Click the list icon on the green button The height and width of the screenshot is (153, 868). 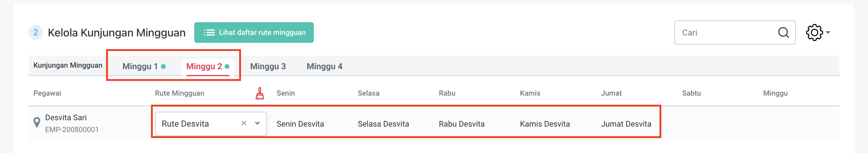(209, 33)
